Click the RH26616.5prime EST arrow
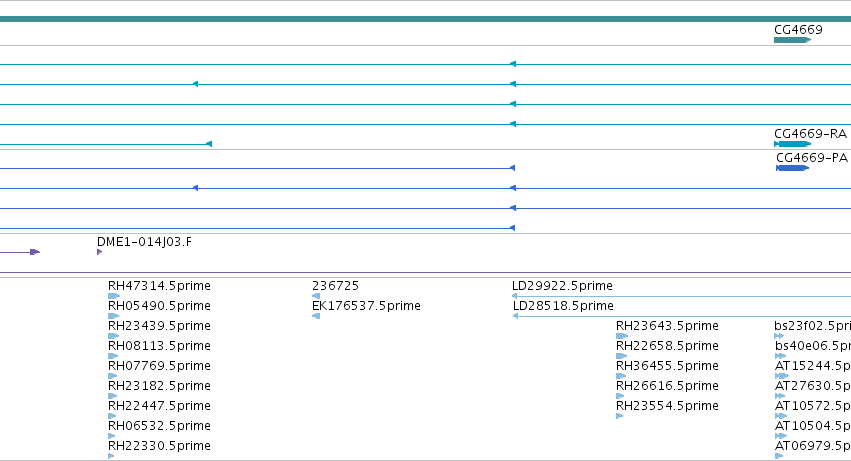Screen dimensions: 851x461 [620, 396]
